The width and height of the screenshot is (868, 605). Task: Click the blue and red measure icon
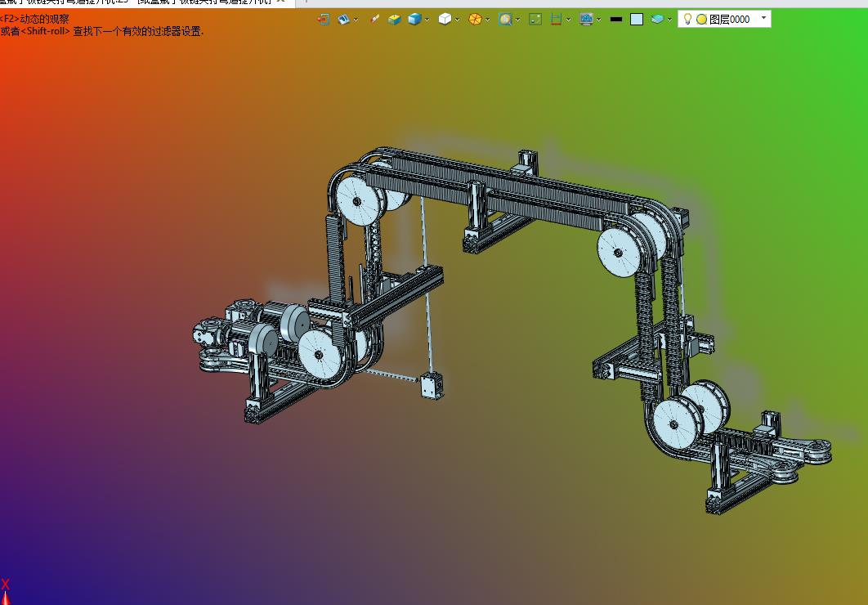pos(556,20)
